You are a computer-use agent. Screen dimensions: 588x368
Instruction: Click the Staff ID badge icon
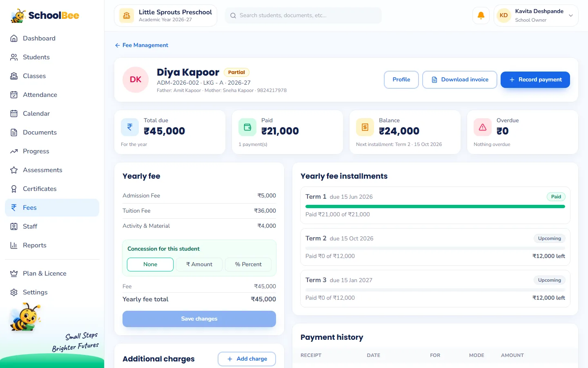tap(14, 227)
